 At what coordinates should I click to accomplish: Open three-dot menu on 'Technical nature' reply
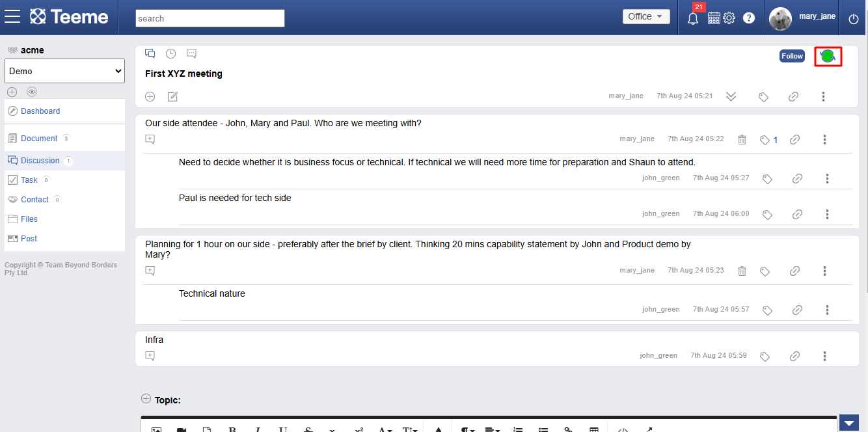(x=827, y=310)
